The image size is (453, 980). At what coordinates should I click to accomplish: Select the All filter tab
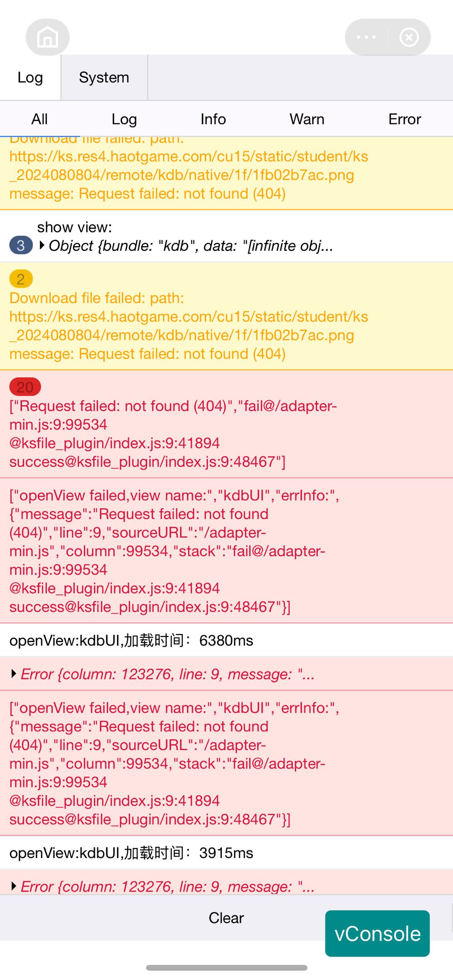click(x=39, y=119)
